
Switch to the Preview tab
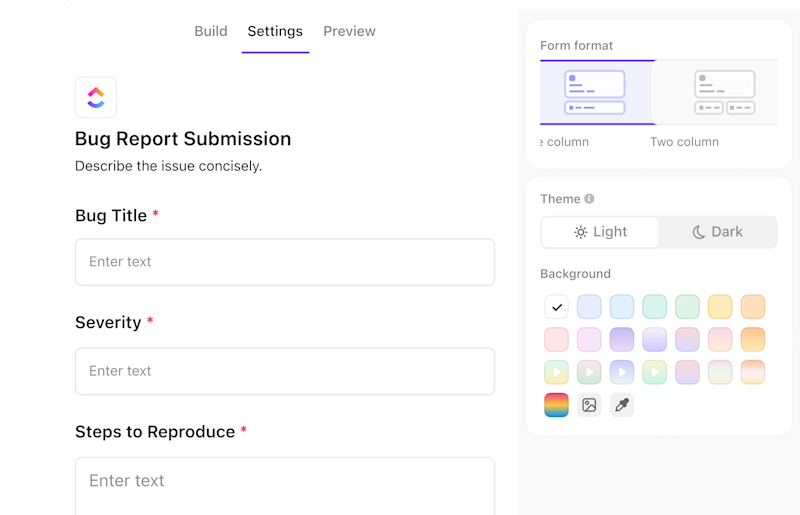[349, 31]
